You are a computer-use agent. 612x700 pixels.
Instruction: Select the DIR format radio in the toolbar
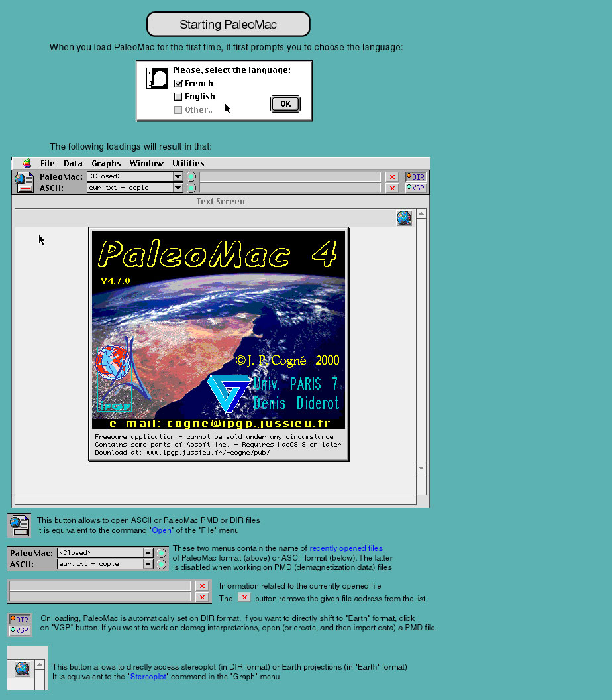415,177
